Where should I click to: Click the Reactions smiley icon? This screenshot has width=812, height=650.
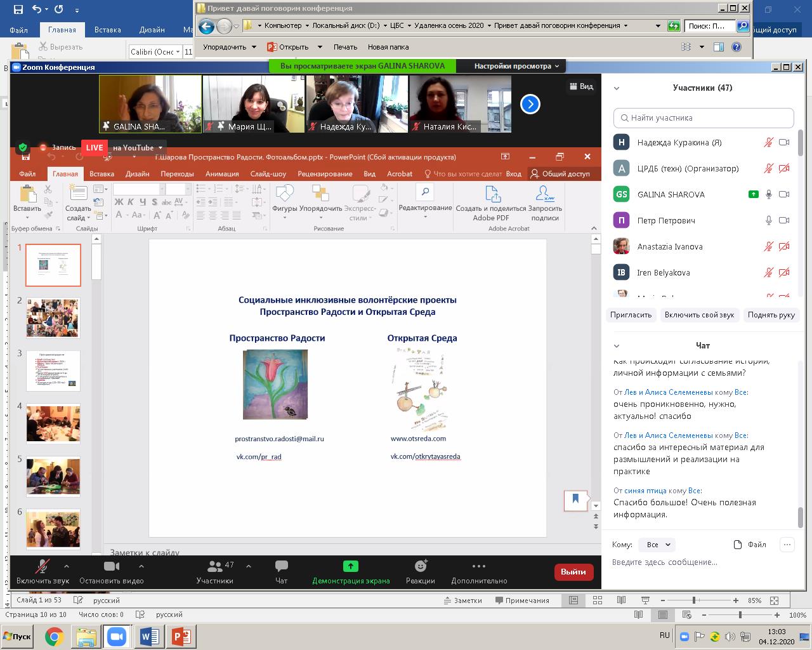tap(420, 566)
